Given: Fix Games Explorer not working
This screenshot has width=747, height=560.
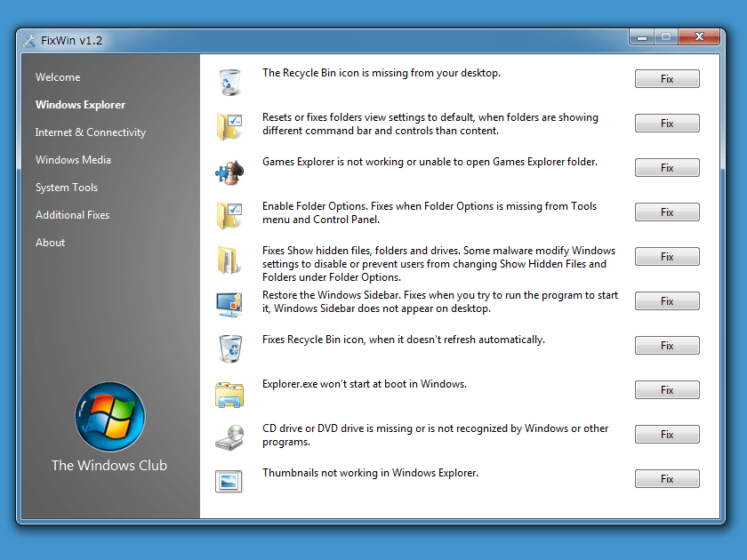Looking at the screenshot, I should point(667,168).
